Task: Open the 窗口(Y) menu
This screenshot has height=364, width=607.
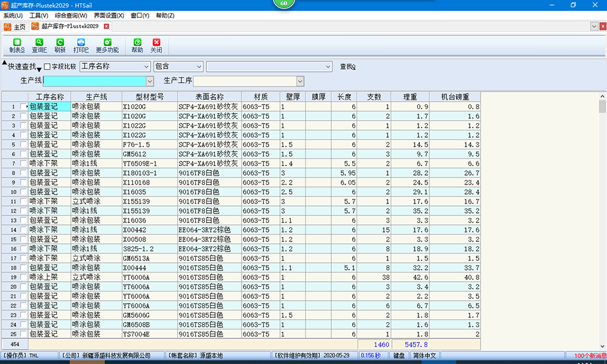Action: [x=140, y=15]
